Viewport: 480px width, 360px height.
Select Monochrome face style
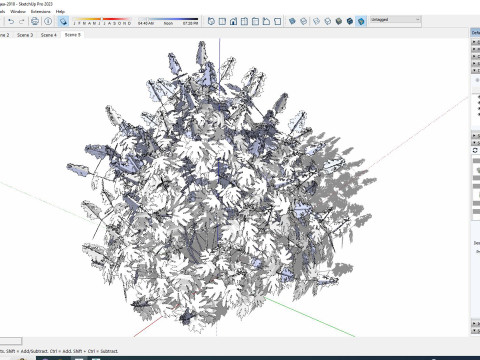click(x=361, y=21)
